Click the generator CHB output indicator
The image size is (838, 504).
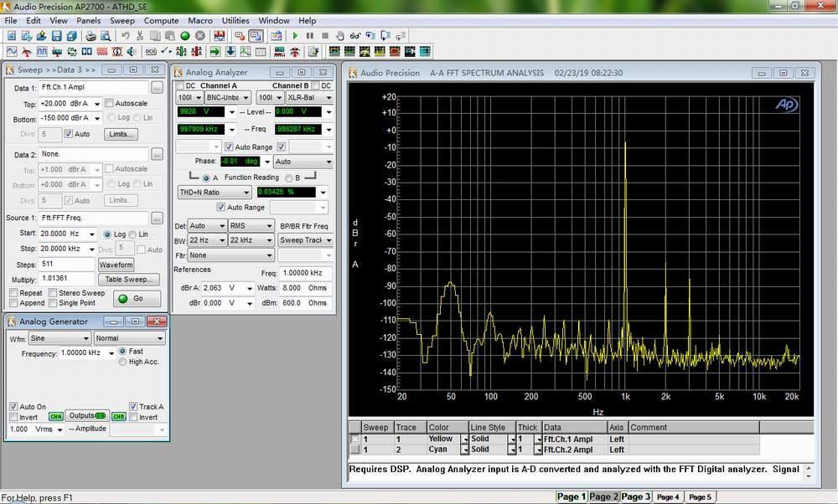click(119, 416)
